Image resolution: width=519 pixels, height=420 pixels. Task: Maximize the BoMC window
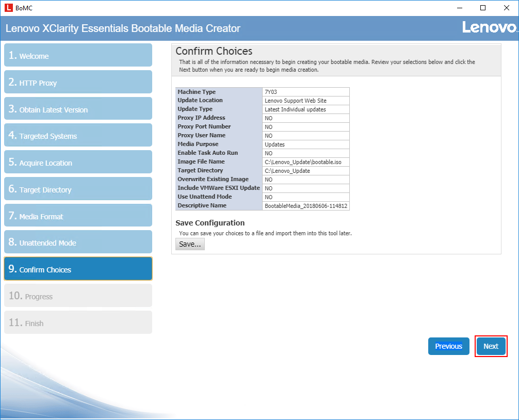coord(483,8)
